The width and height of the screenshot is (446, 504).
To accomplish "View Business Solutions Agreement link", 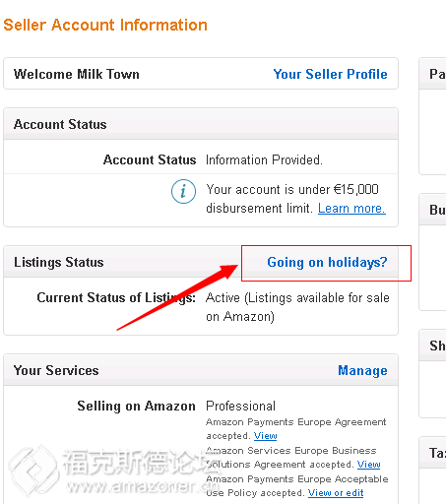I will click(x=369, y=465).
